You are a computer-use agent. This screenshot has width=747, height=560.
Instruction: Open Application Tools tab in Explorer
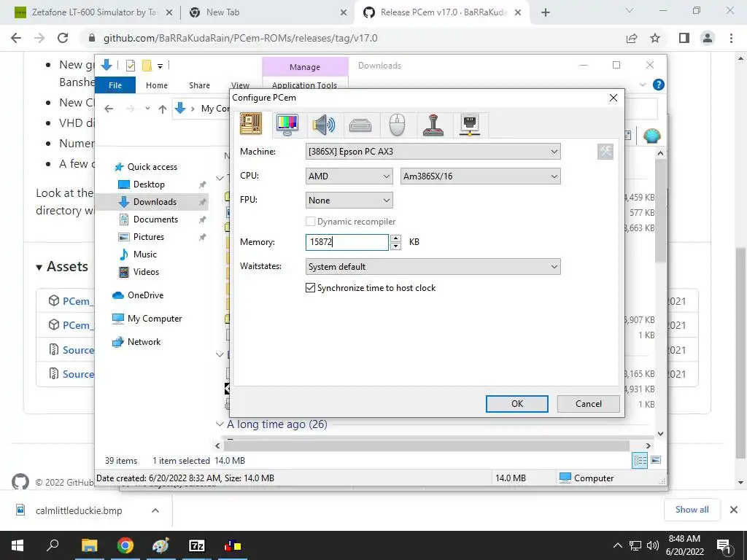(304, 85)
